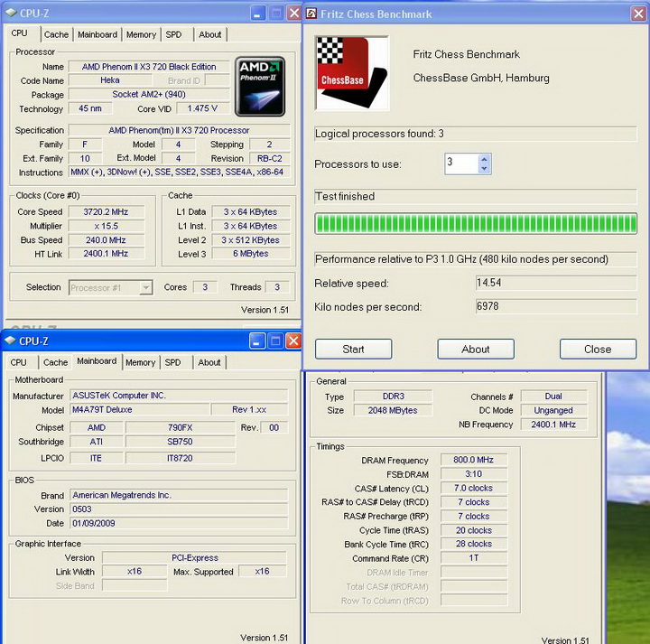Close the Fritz Chess Benchmark window

(x=638, y=14)
